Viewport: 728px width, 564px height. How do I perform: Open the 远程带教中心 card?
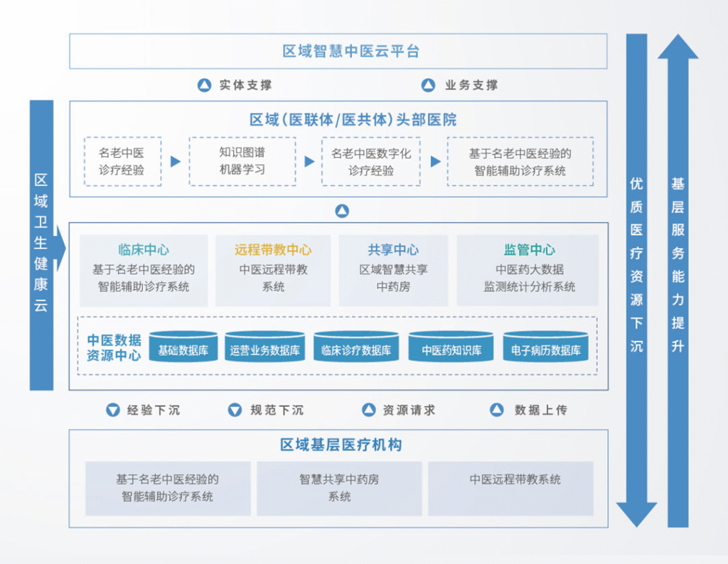pos(273,271)
